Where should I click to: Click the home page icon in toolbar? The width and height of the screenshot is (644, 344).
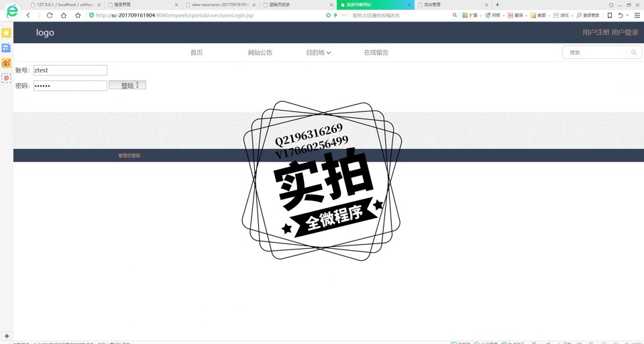coord(64,15)
